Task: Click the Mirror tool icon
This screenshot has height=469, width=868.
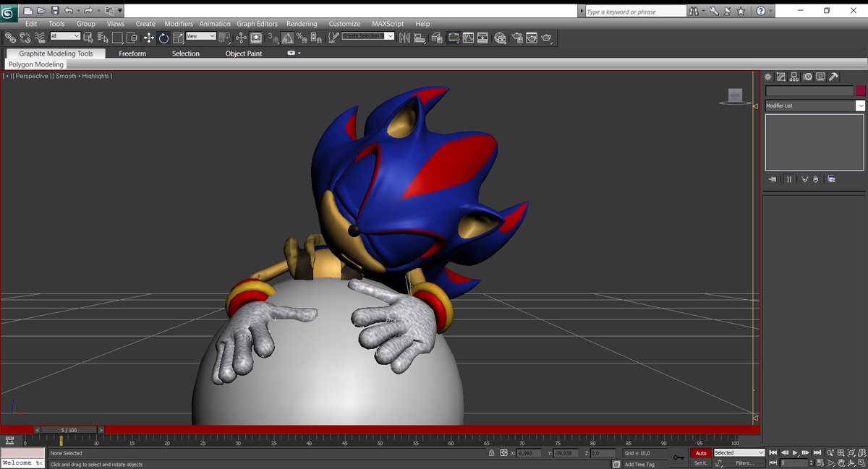Action: (x=404, y=37)
